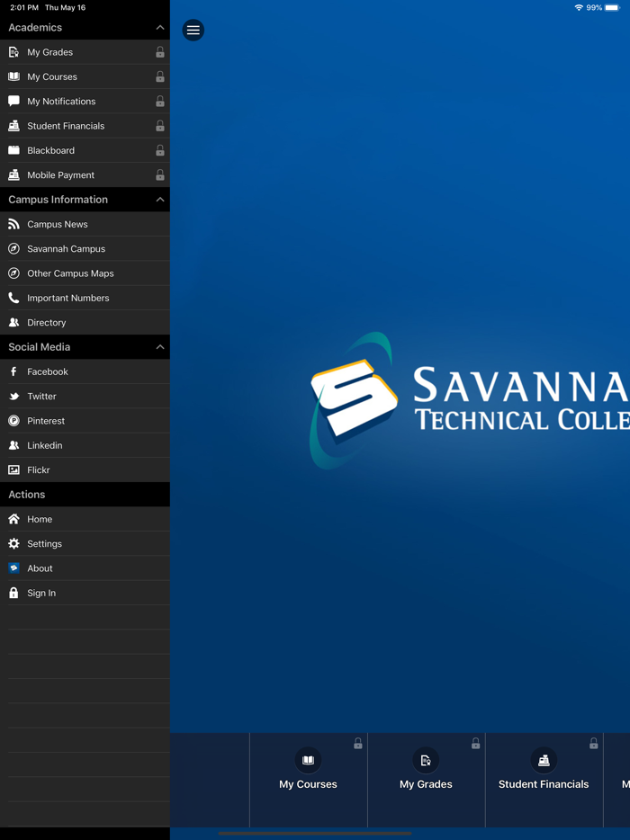The image size is (630, 840).
Task: Tap the About app logo icon
Action: (x=13, y=567)
